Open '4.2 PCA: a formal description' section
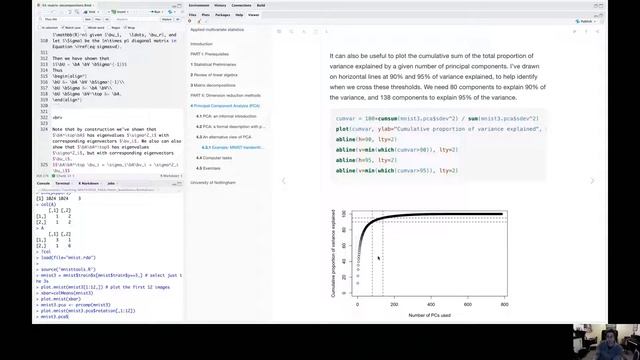Screen dimensions: 640x360 [230, 127]
